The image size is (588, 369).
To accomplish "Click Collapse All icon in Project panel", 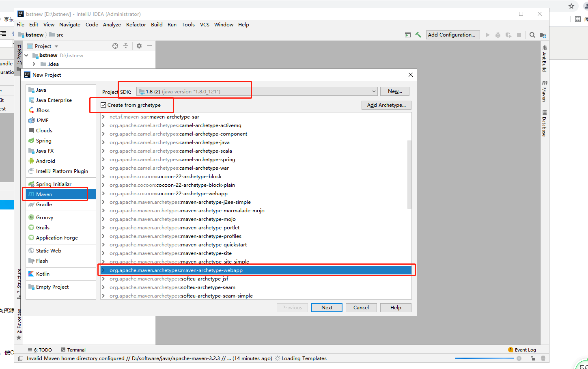I will coord(126,46).
